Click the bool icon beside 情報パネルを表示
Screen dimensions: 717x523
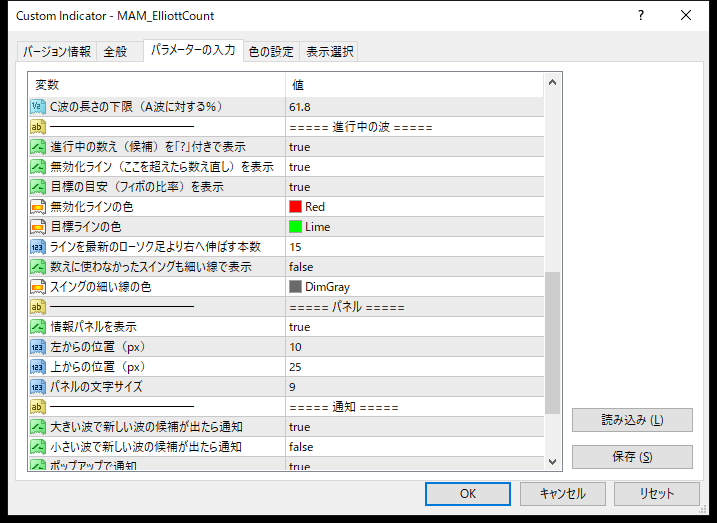pyautogui.click(x=38, y=327)
